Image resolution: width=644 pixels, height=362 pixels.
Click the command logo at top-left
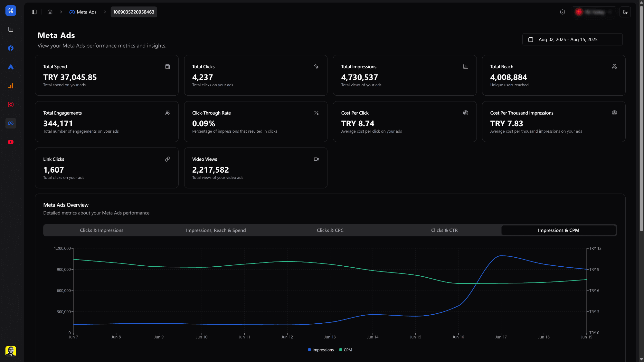pyautogui.click(x=11, y=11)
